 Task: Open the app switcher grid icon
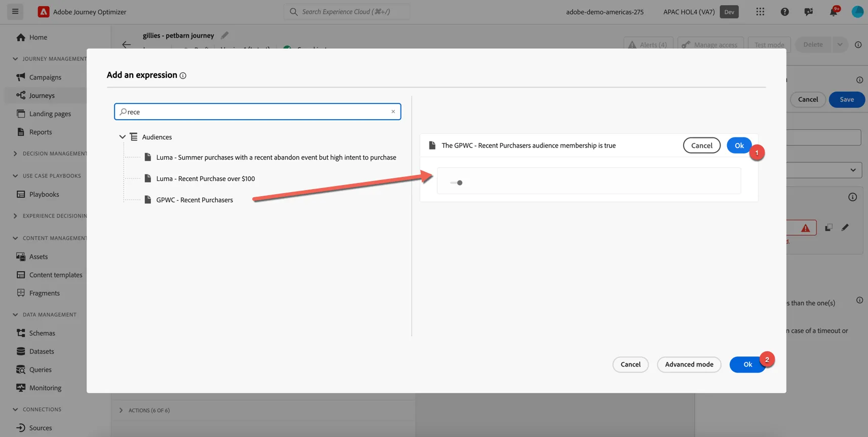[x=760, y=12]
